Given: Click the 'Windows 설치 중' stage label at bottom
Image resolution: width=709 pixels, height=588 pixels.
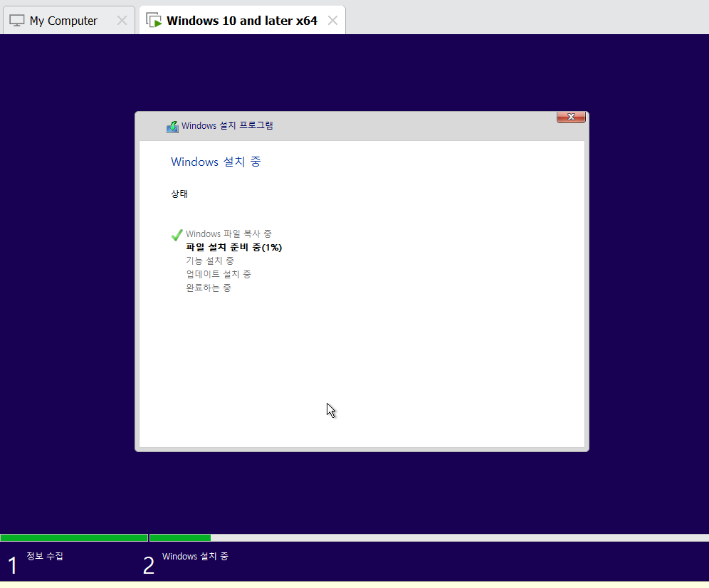Looking at the screenshot, I should pyautogui.click(x=195, y=557).
